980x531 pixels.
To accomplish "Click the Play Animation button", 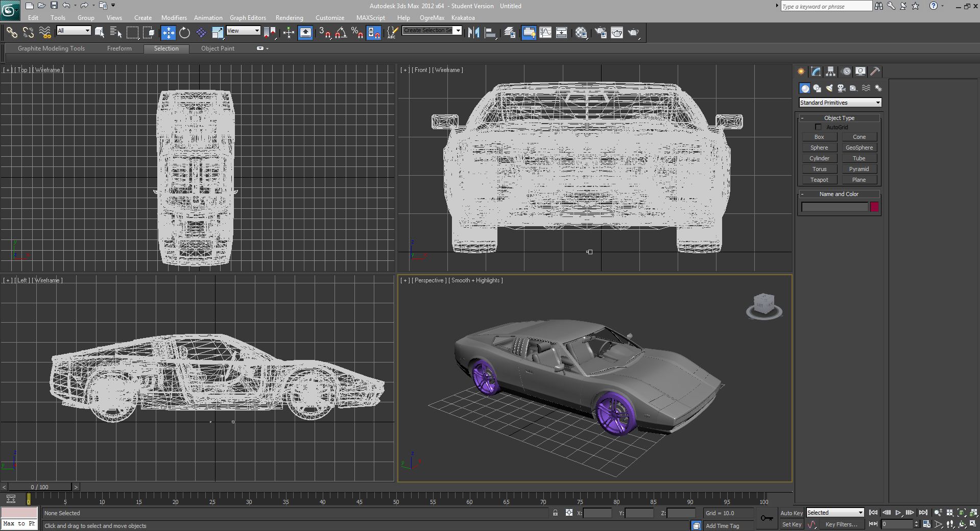I will (898, 513).
